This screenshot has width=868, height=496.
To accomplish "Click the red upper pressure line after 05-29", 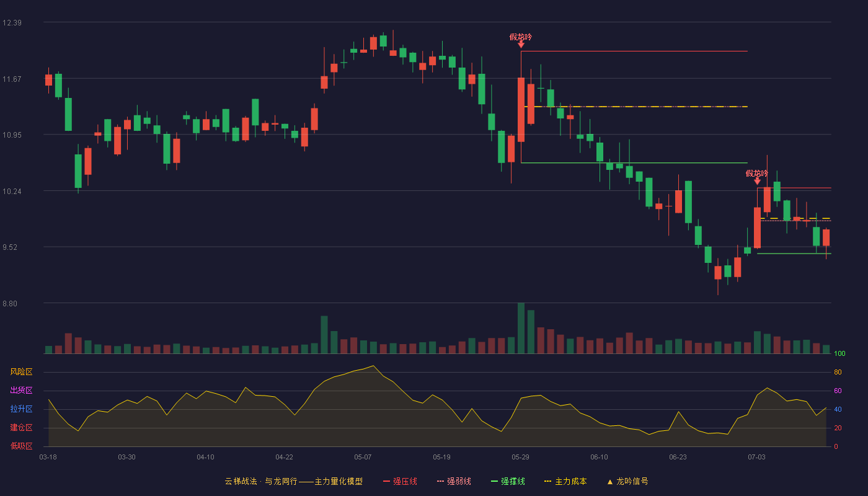I will [634, 51].
